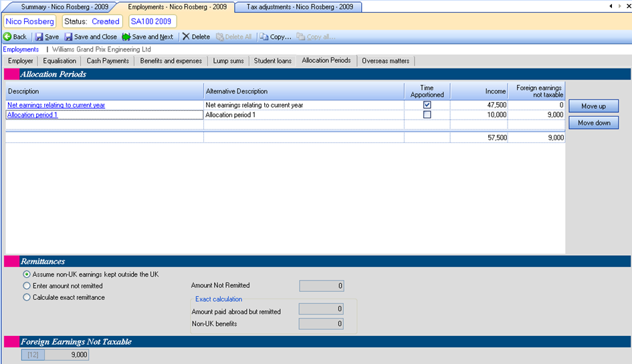Close the current tab with X
Screen dimensions: 632x364
coord(629,6)
